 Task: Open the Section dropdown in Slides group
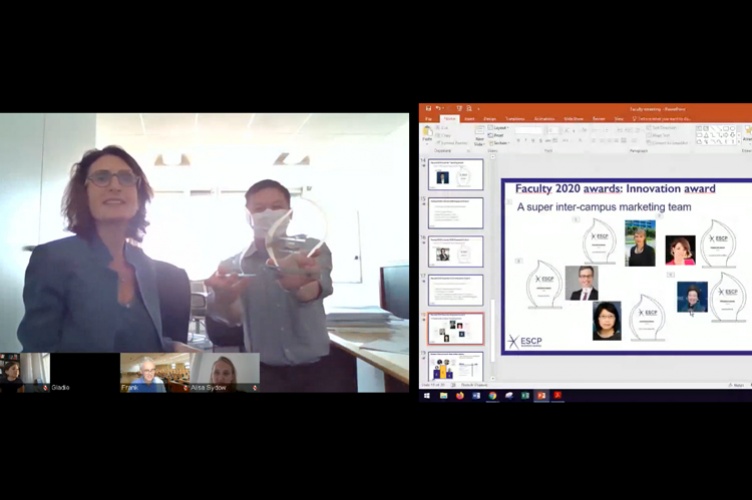(499, 143)
